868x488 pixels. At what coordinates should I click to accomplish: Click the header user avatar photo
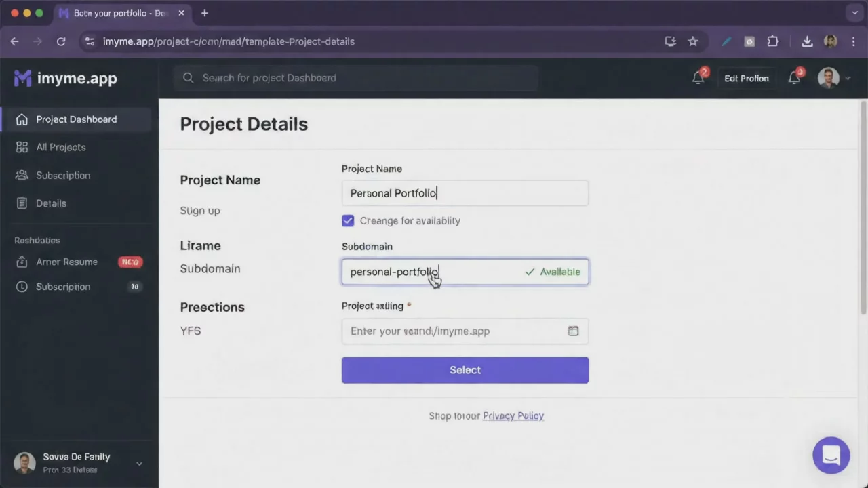tap(829, 78)
